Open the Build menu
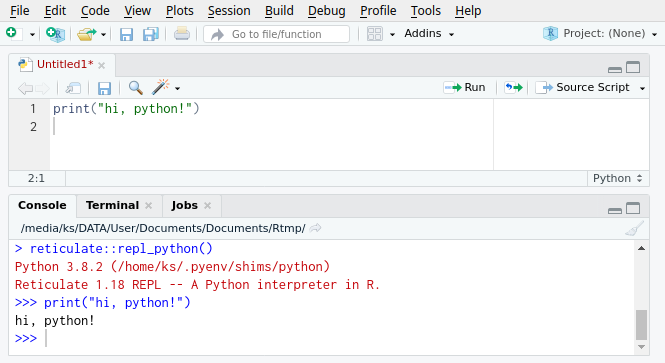 279,11
